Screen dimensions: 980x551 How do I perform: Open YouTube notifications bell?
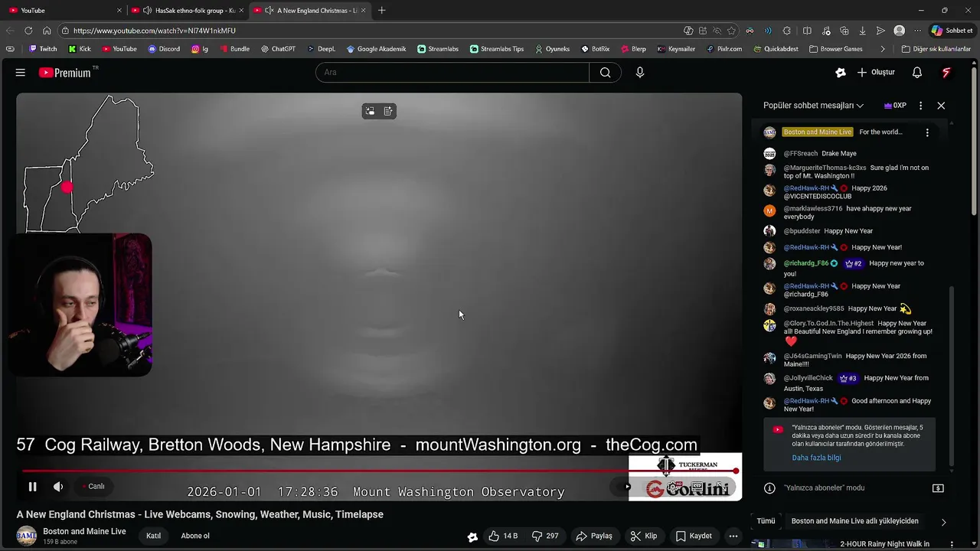(x=917, y=73)
